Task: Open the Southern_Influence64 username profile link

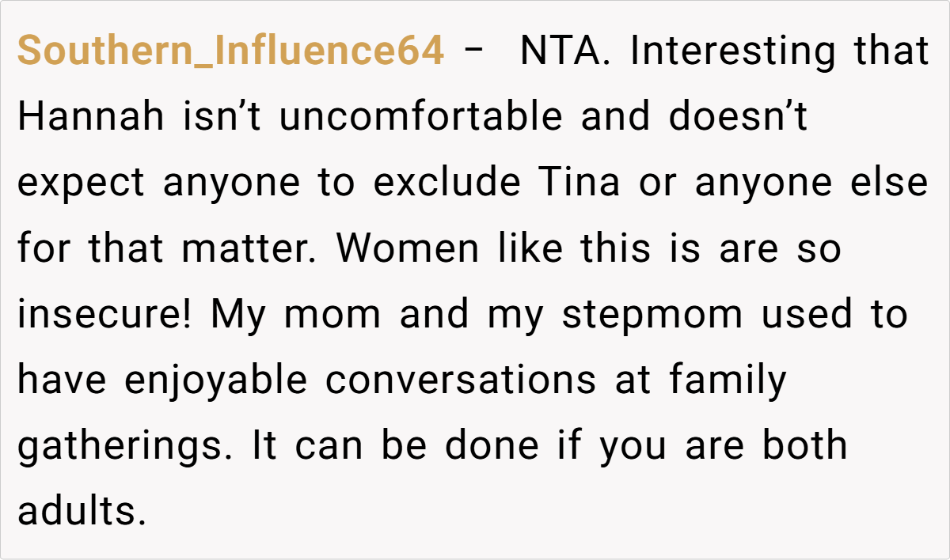Action: coord(230,51)
